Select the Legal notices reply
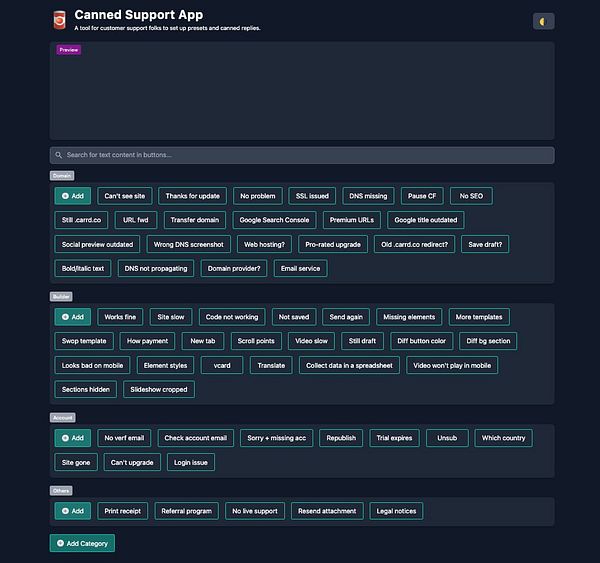Screen dimensions: 600x563 [x=396, y=511]
